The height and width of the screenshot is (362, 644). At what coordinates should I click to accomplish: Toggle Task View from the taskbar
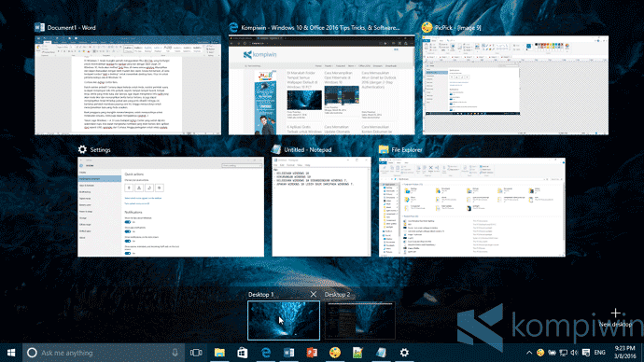[196, 353]
